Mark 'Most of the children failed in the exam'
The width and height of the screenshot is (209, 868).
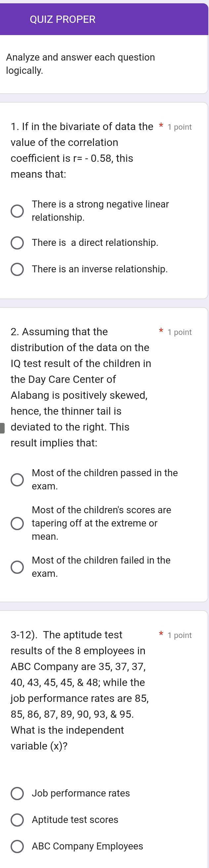pyautogui.click(x=17, y=567)
